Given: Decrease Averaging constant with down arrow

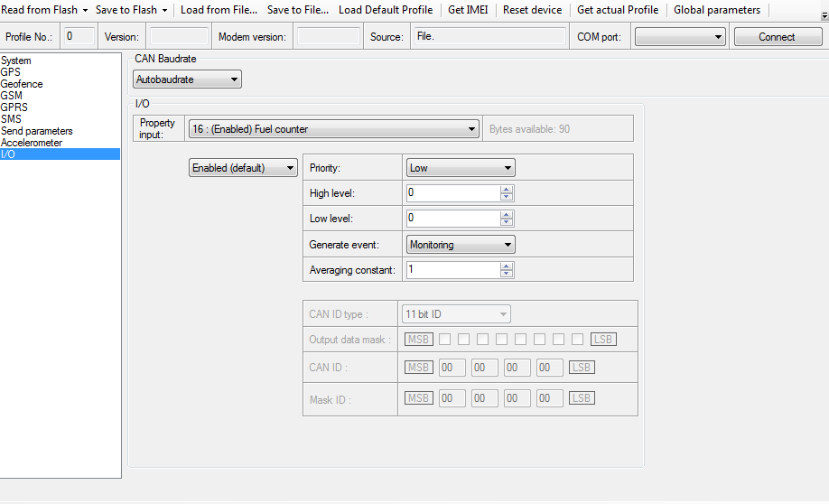Looking at the screenshot, I should [507, 274].
